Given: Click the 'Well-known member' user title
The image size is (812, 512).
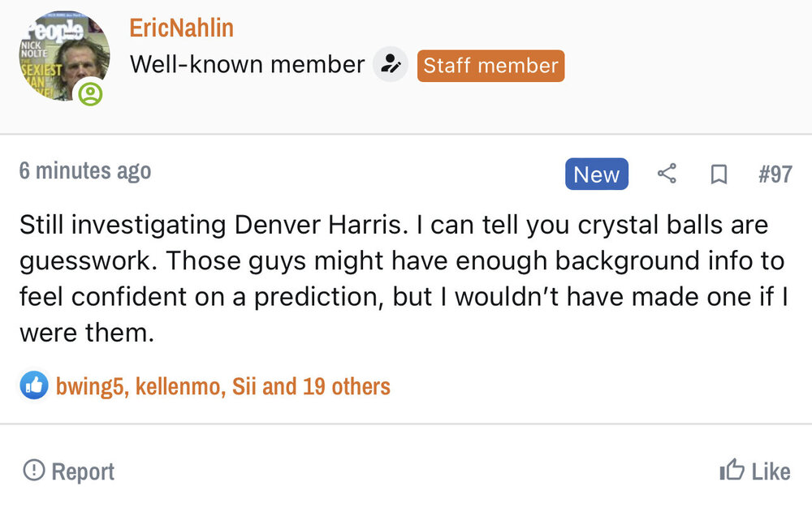Looking at the screenshot, I should pyautogui.click(x=247, y=65).
